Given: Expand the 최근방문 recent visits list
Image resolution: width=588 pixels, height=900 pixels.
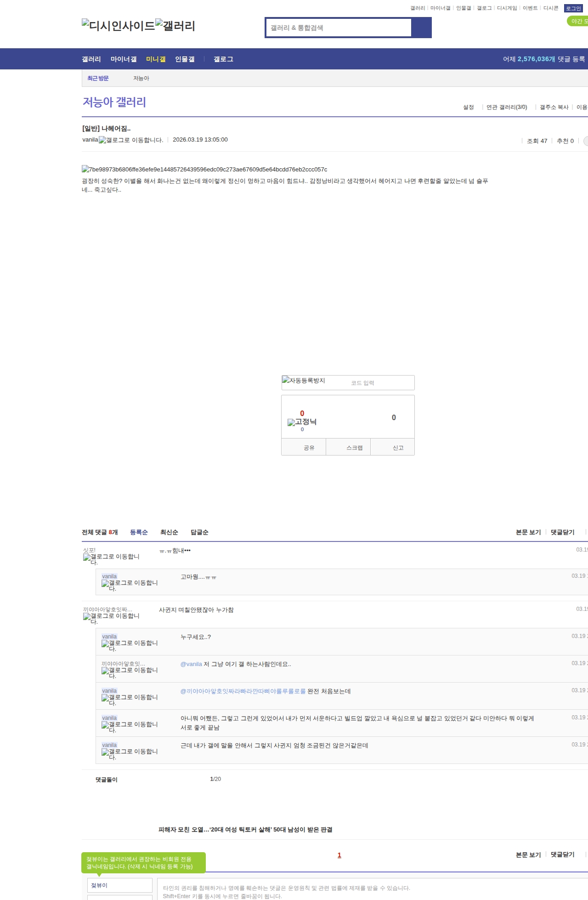Looking at the screenshot, I should coord(98,79).
